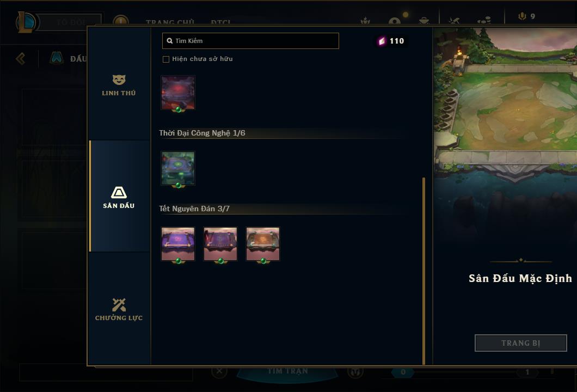The image size is (577, 392).
Task: Click the Trang Bị equip button
Action: [521, 343]
